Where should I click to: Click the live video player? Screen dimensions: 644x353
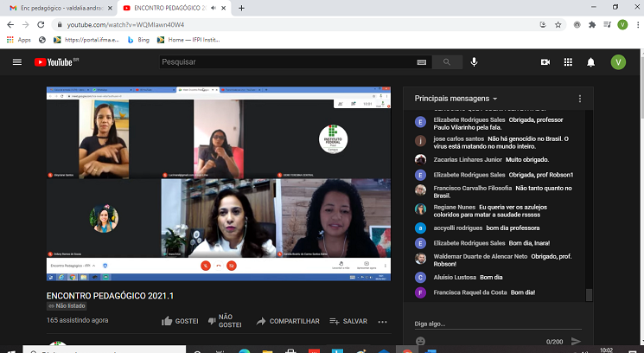pos(219,183)
